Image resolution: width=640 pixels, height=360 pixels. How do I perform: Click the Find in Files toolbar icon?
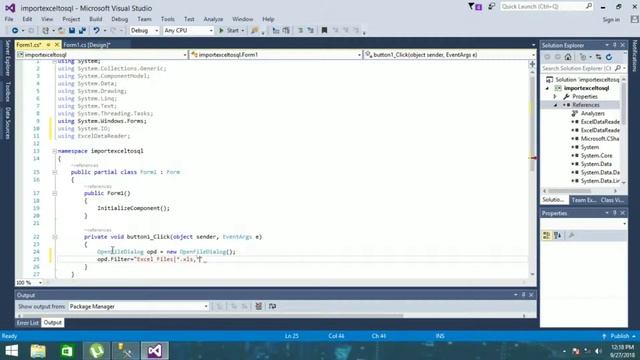[x=255, y=31]
